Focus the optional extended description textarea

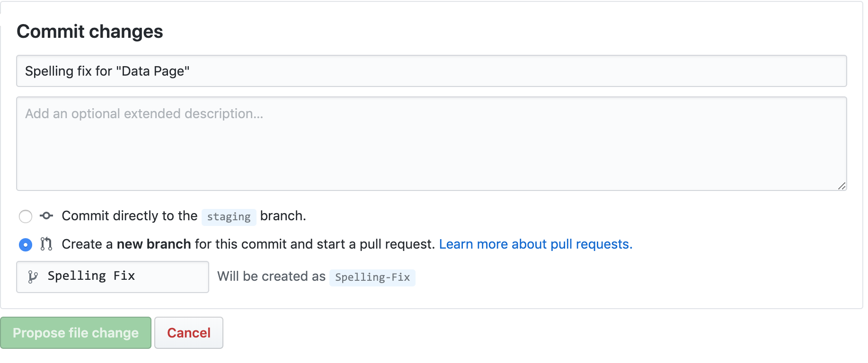coord(431,144)
